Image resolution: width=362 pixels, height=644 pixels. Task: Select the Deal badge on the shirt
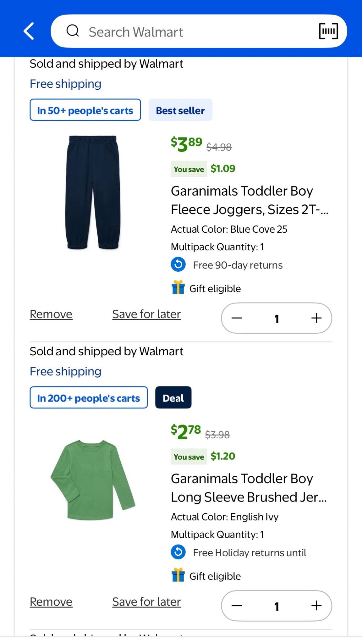click(x=173, y=397)
